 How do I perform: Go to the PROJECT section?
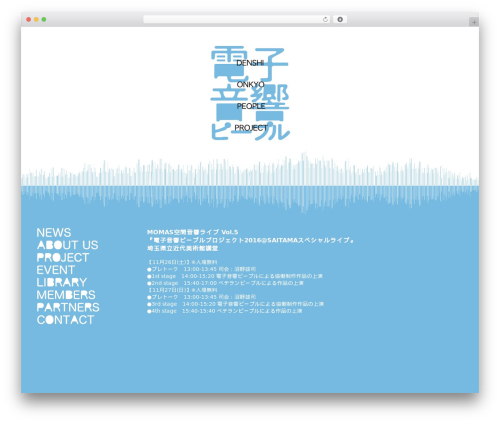pyautogui.click(x=63, y=257)
